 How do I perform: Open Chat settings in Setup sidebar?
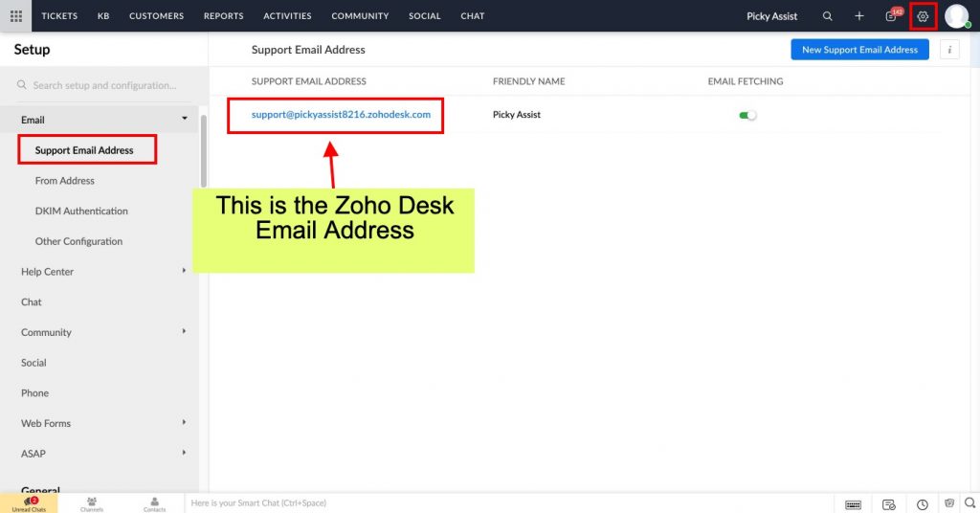[x=32, y=301]
